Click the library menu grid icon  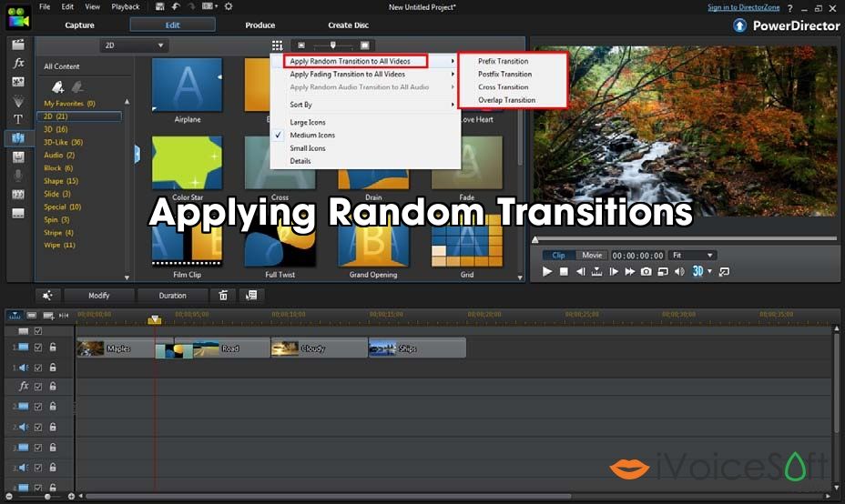pyautogui.click(x=277, y=45)
